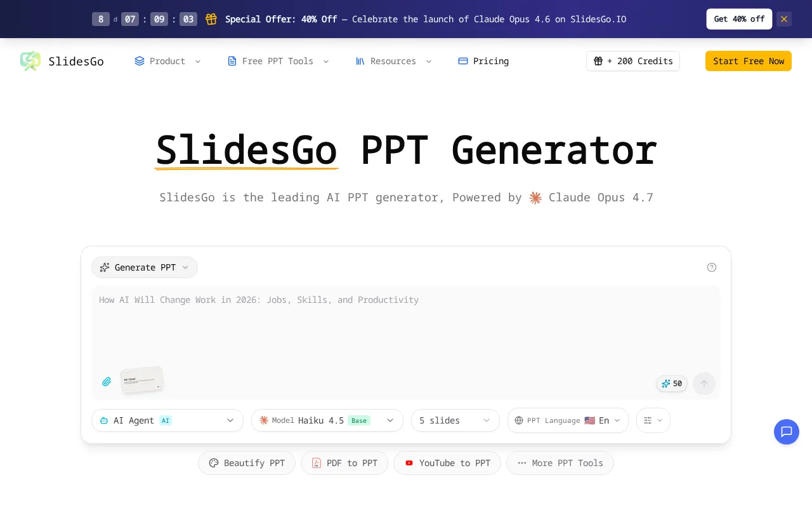The height and width of the screenshot is (508, 812).
Task: Click the Product layers icon
Action: (140, 61)
